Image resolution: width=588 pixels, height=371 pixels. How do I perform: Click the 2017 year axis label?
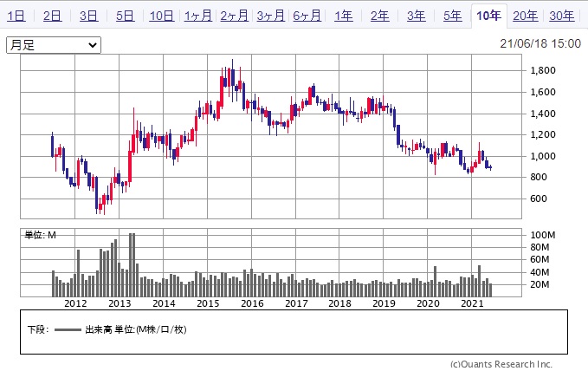click(296, 303)
